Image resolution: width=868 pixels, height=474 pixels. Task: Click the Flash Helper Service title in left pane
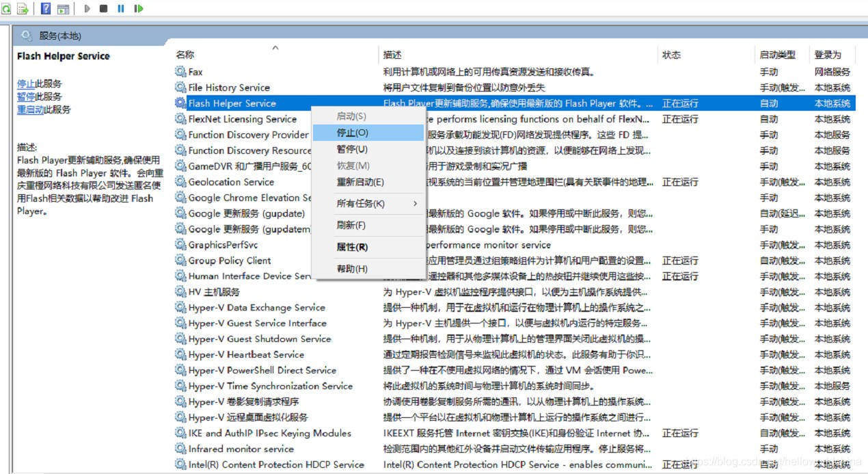[x=64, y=56]
